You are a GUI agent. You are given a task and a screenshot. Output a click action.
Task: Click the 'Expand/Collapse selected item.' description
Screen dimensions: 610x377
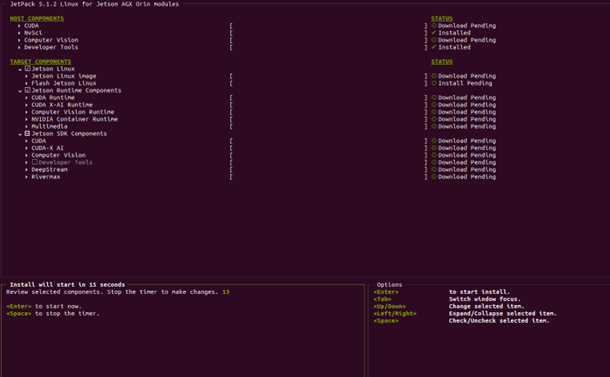pyautogui.click(x=503, y=314)
